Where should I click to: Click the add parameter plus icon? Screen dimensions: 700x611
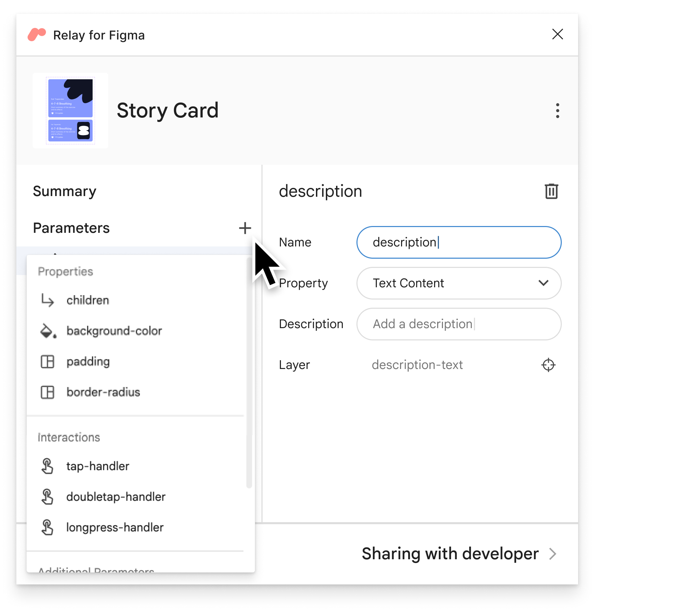coord(245,228)
